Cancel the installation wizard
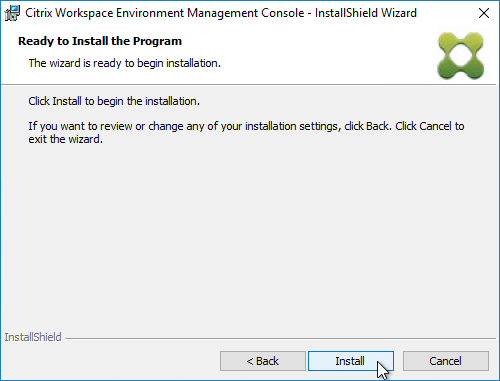 coord(446,361)
